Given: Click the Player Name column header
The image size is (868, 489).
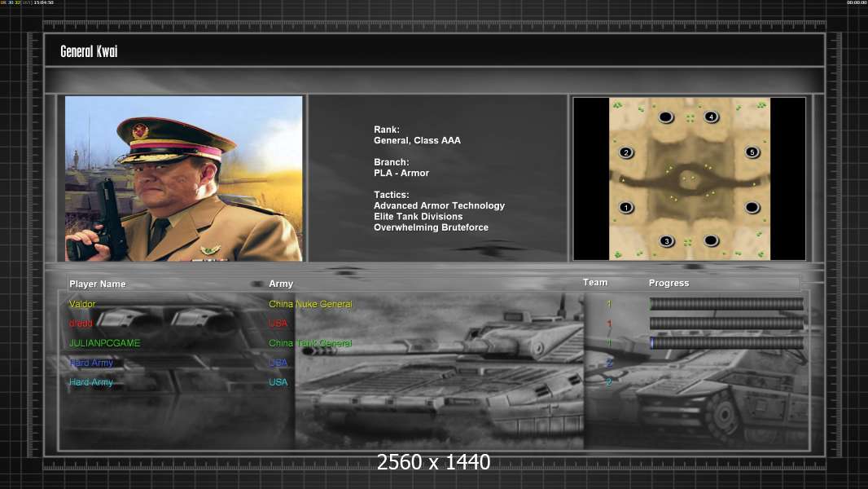Looking at the screenshot, I should (98, 284).
